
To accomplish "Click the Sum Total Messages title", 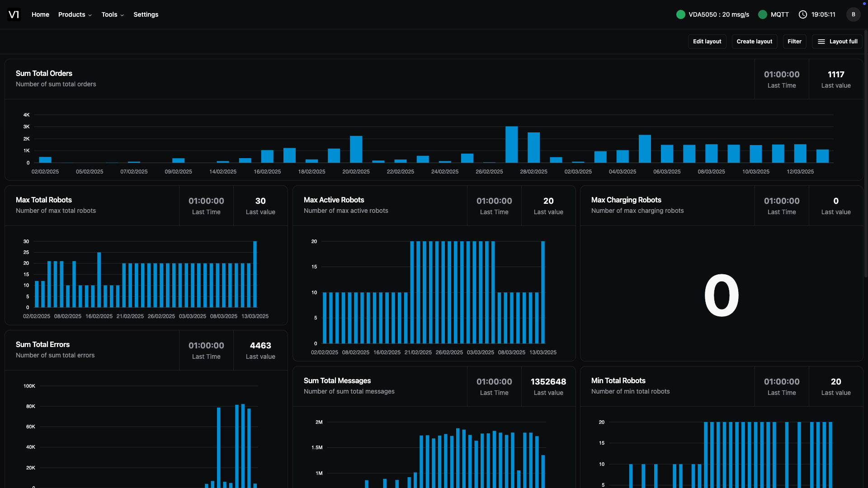I will 337,380.
